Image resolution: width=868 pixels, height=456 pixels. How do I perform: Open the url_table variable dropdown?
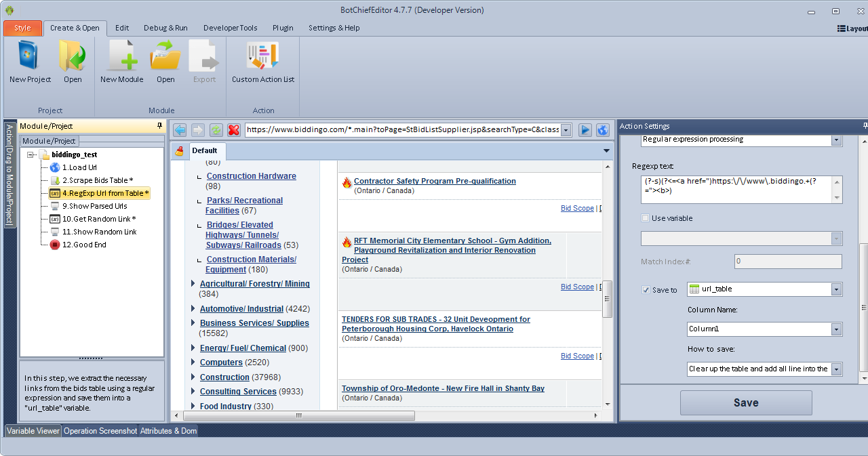click(x=836, y=289)
